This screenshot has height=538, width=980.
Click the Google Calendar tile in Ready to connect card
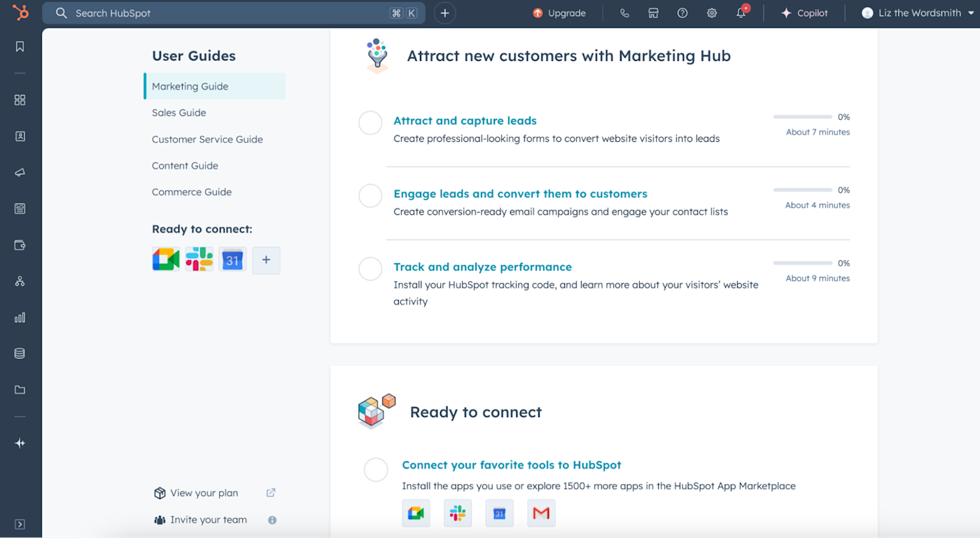[499, 513]
